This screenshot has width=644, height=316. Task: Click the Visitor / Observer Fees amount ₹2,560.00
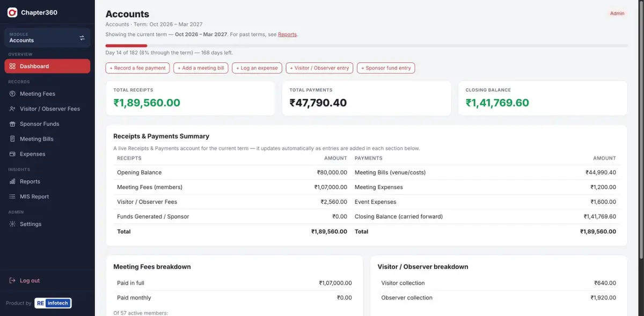pos(334,202)
